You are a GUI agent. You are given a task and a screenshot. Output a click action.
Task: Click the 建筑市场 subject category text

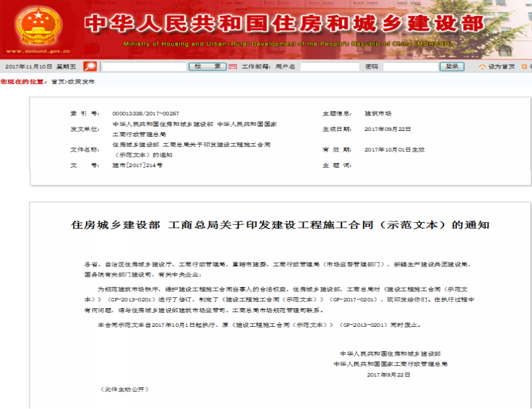click(378, 113)
